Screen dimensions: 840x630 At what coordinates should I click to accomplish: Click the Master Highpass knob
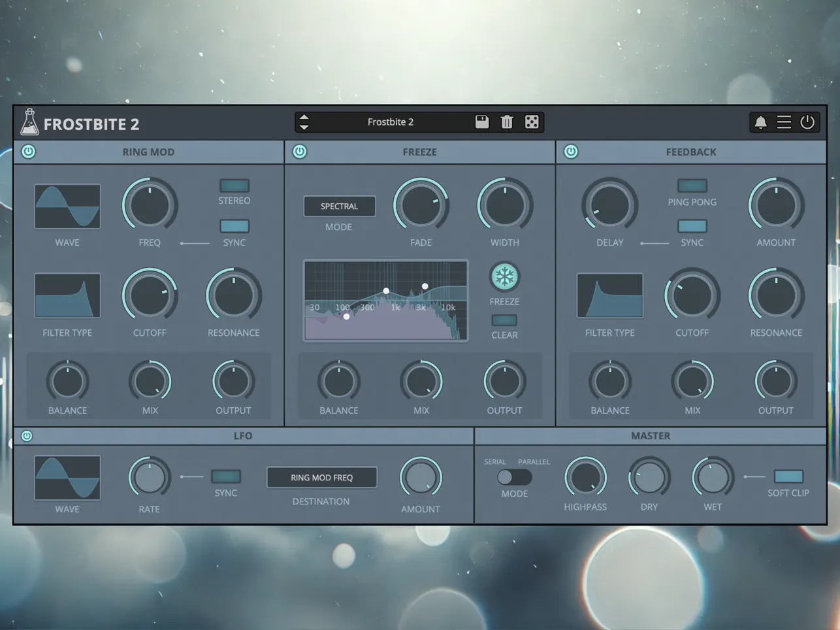click(x=585, y=478)
